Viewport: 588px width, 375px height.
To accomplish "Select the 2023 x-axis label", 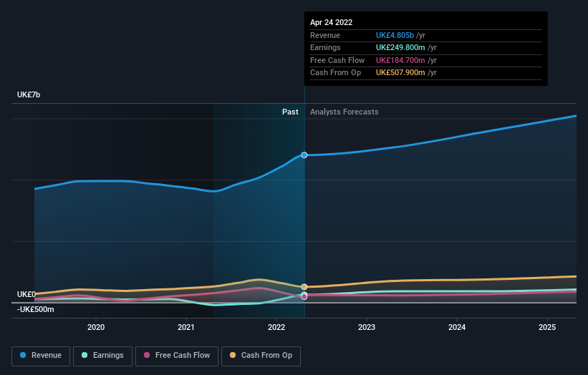I will pyautogui.click(x=367, y=328).
